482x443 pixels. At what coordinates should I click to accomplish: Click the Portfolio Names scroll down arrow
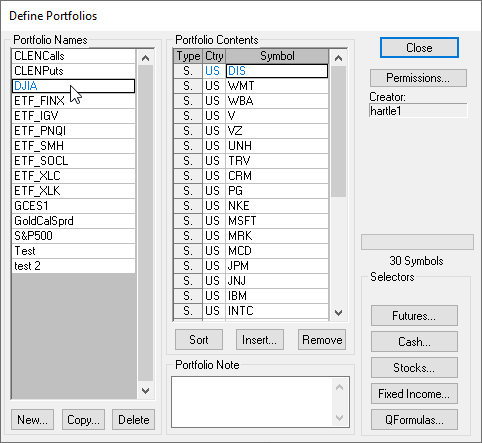click(145, 390)
